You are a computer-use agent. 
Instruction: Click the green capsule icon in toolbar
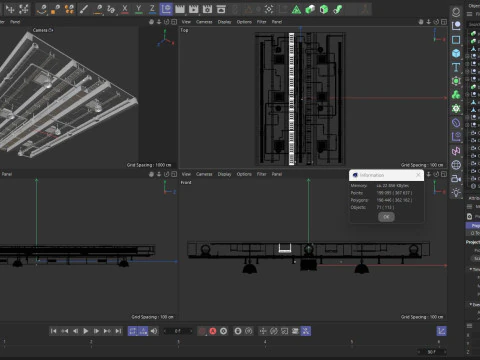[x=310, y=9]
